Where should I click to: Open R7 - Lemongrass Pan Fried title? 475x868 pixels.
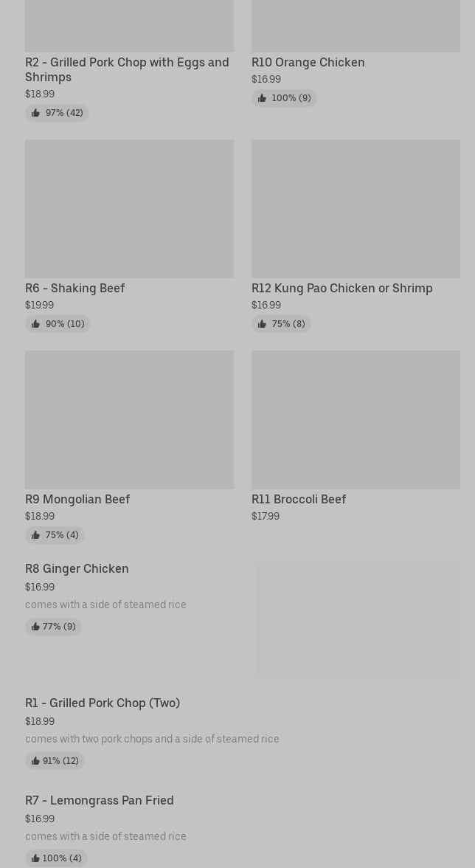tap(100, 800)
